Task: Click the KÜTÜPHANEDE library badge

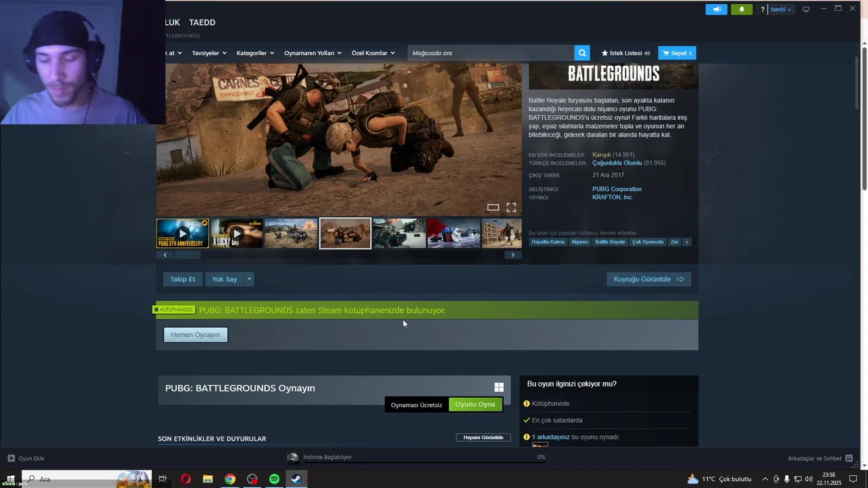Action: (x=174, y=310)
